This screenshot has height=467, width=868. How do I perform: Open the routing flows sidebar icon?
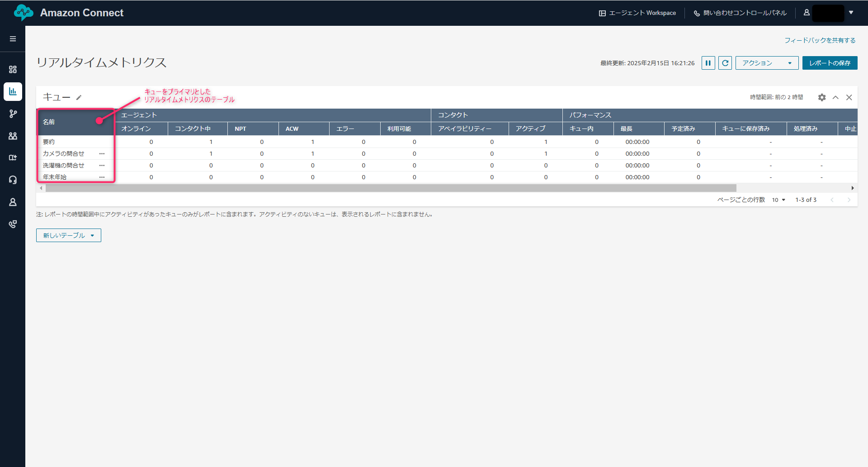click(13, 114)
